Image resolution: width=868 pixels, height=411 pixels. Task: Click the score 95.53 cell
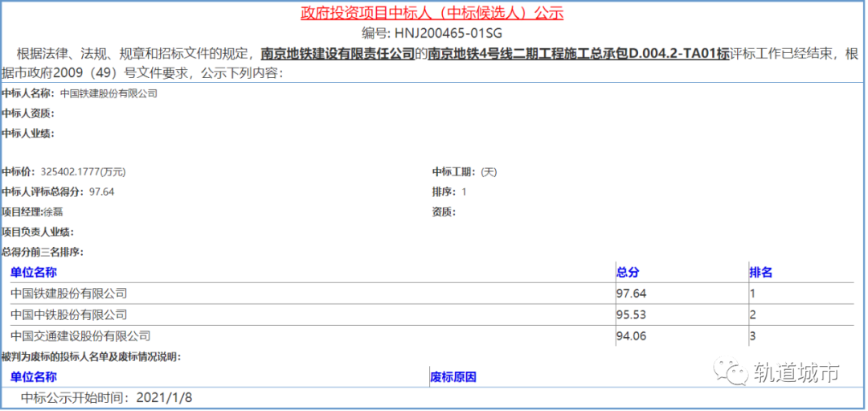(631, 314)
